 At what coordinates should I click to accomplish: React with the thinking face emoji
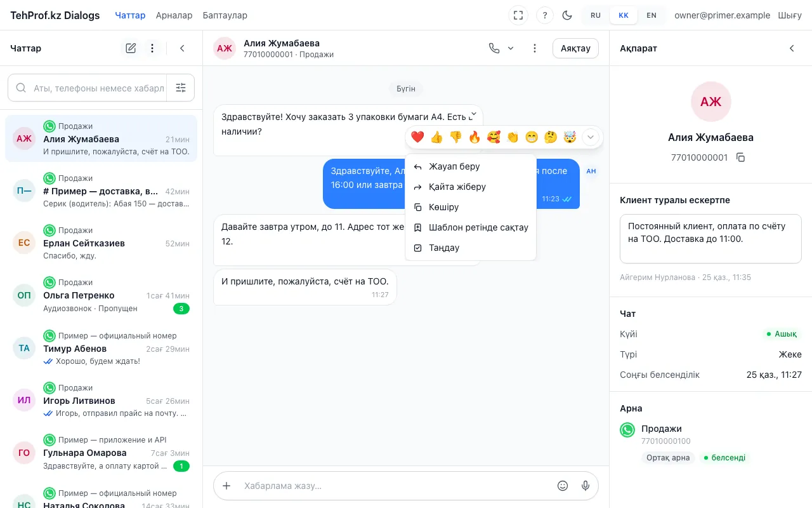pos(551,137)
